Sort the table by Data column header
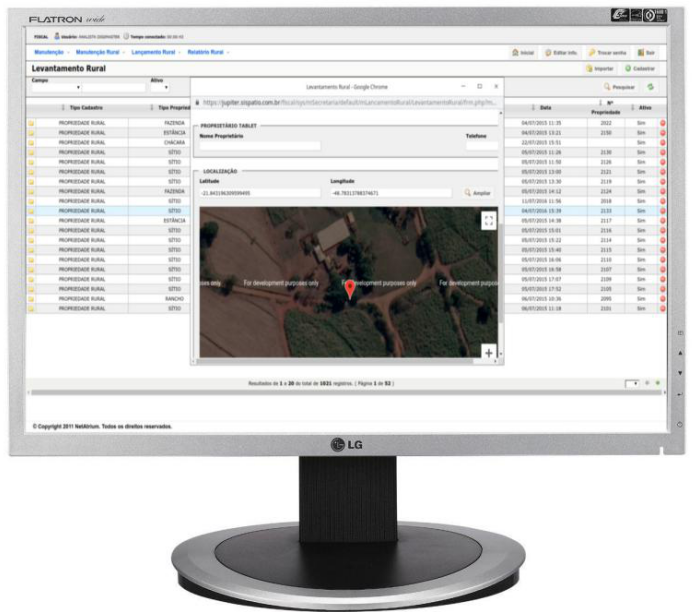The image size is (695, 612). [x=546, y=107]
